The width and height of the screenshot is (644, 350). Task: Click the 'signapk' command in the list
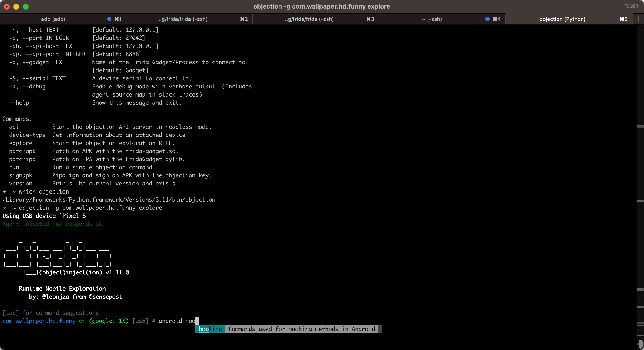click(21, 175)
